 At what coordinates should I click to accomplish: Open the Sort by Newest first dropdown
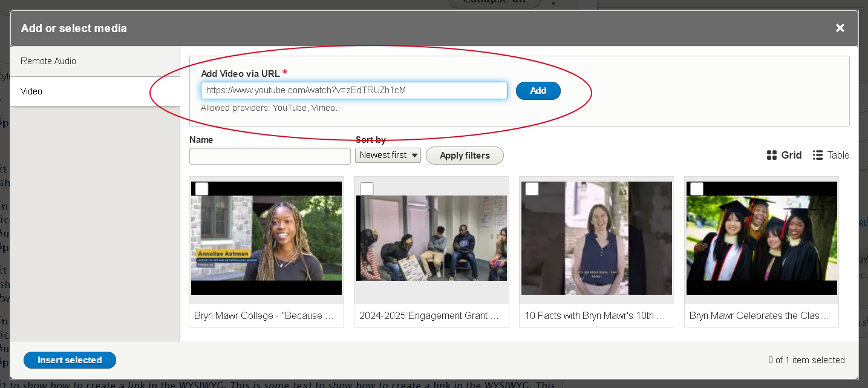388,155
